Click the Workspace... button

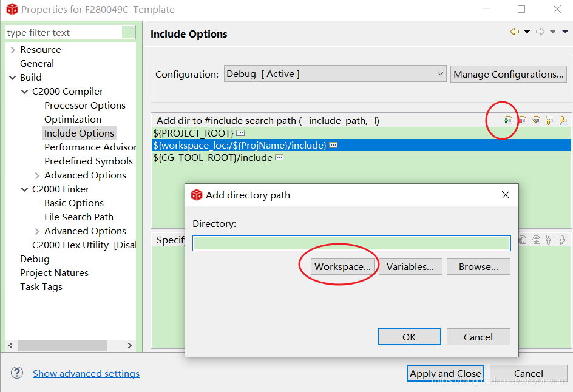point(342,266)
